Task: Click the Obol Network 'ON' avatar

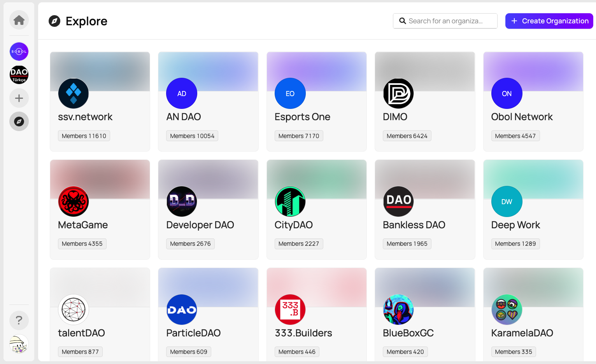Action: click(507, 93)
